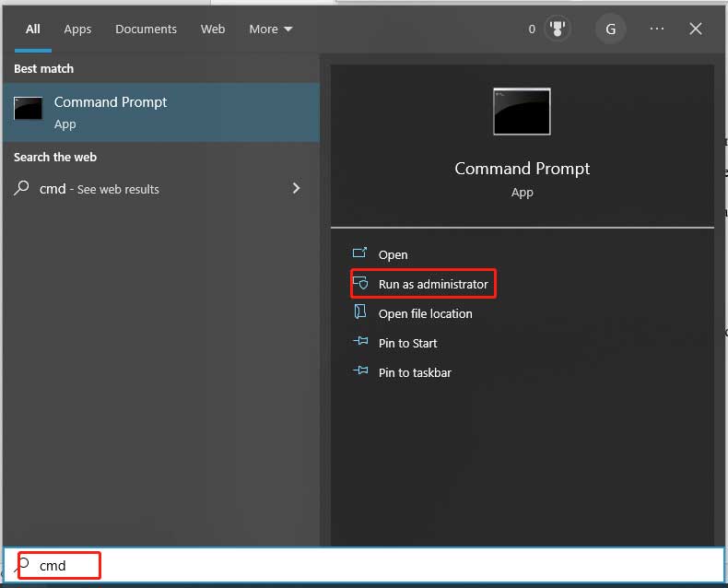
Task: Choose Pin to taskbar
Action: [415, 372]
